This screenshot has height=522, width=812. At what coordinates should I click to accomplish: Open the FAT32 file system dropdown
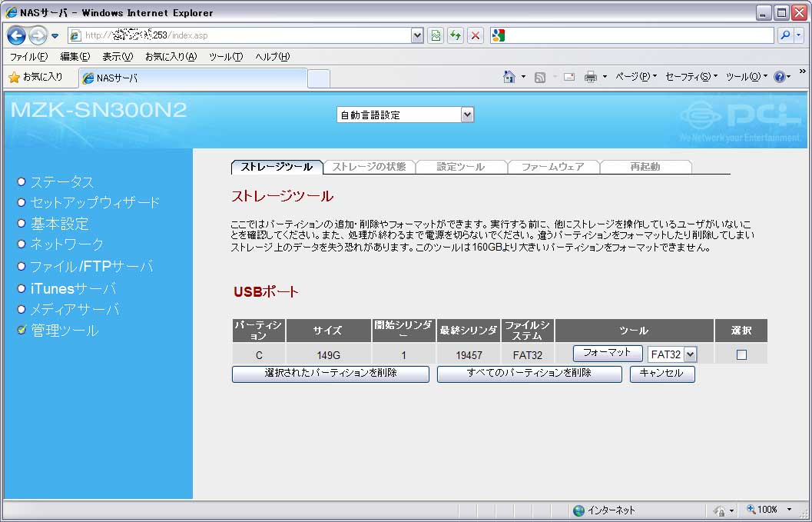click(x=673, y=354)
